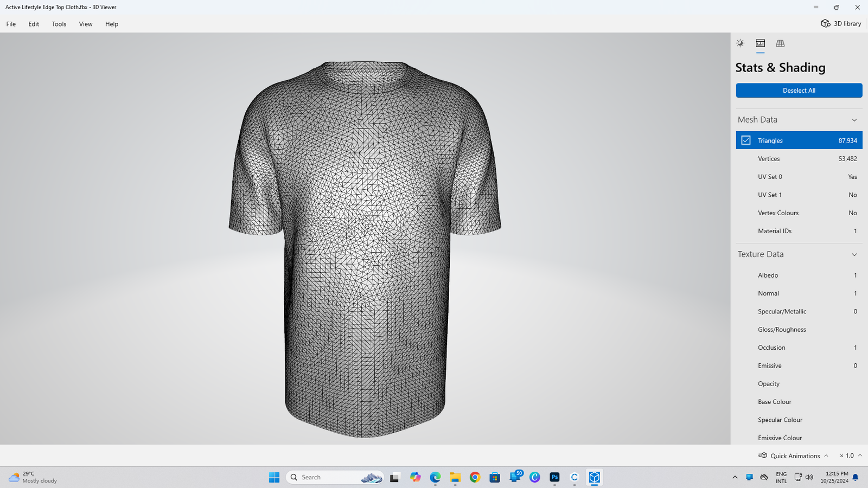Viewport: 868px width, 488px height.
Task: Open the clock showing 12:15 PM
Action: tap(834, 477)
